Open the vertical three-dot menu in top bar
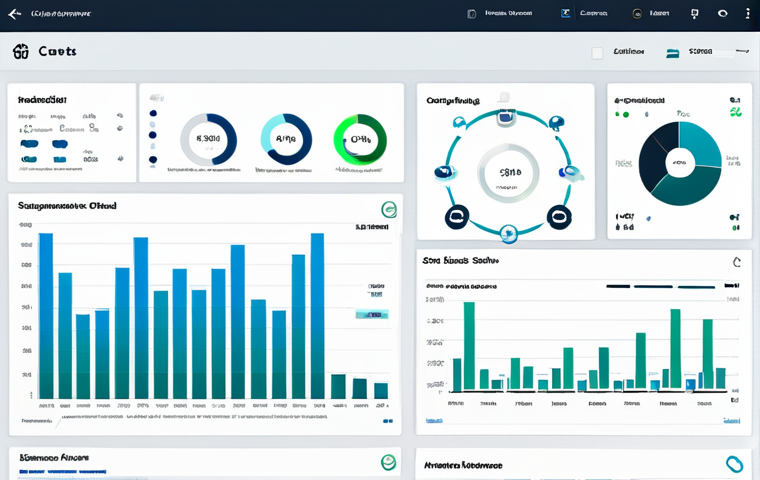Image resolution: width=760 pixels, height=480 pixels. [747, 14]
